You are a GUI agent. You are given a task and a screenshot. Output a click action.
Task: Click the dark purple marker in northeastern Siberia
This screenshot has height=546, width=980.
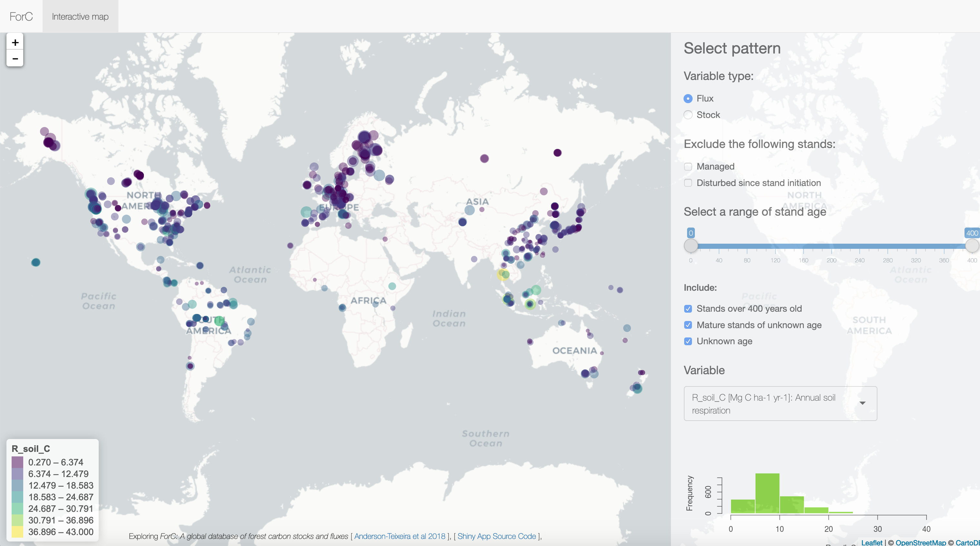pyautogui.click(x=557, y=153)
